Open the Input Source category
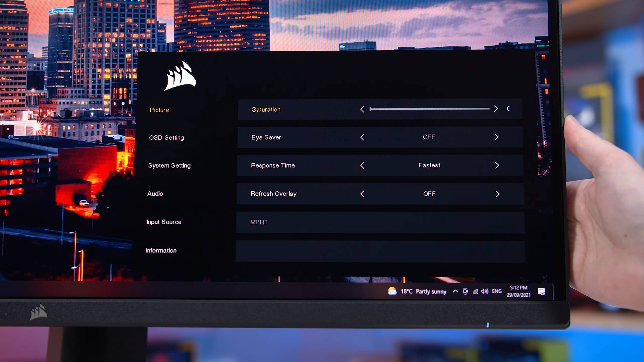Image resolution: width=644 pixels, height=362 pixels. (x=164, y=222)
